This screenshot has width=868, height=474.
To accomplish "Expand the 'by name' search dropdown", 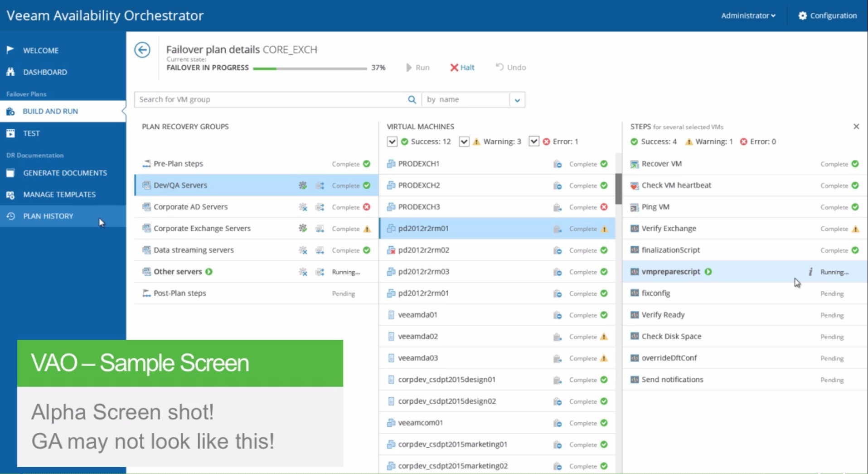I will [517, 100].
